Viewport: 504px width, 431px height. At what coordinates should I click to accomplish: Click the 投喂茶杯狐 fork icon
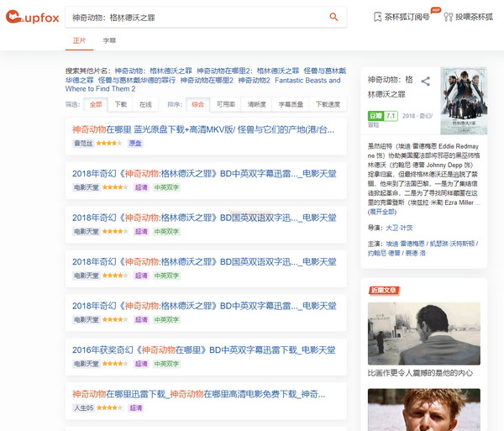click(x=448, y=17)
